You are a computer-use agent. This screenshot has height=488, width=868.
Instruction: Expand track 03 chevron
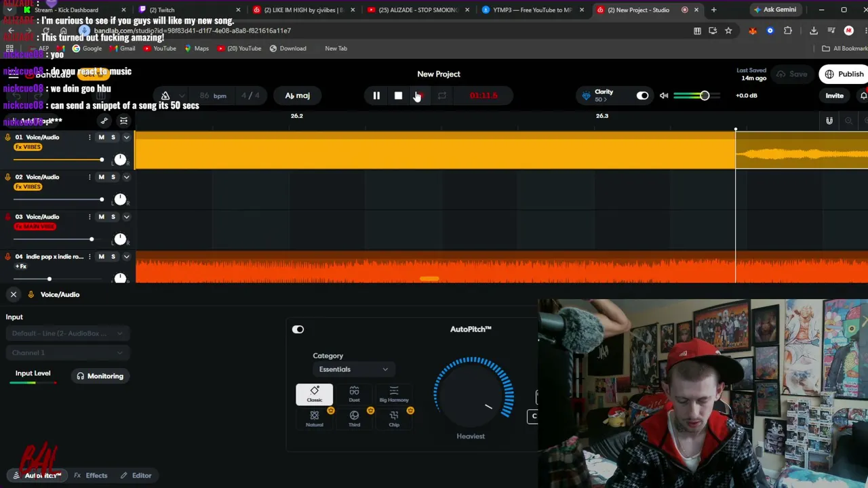coord(126,217)
